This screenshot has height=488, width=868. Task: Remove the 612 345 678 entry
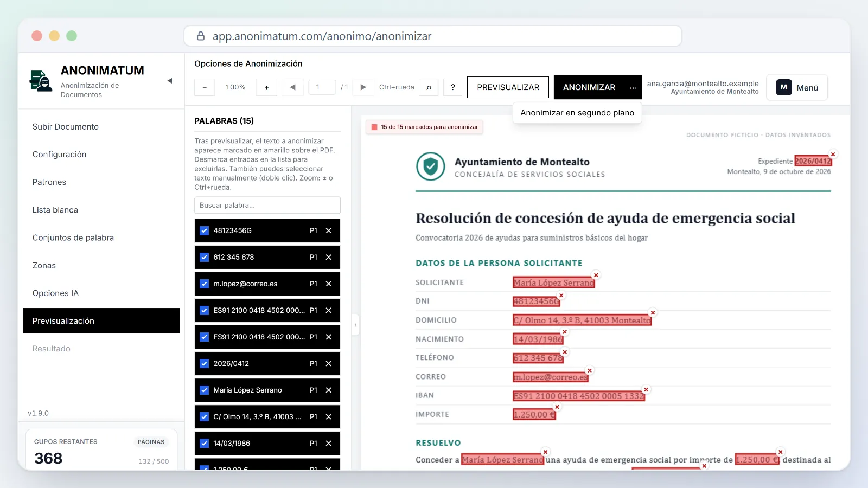click(x=329, y=257)
